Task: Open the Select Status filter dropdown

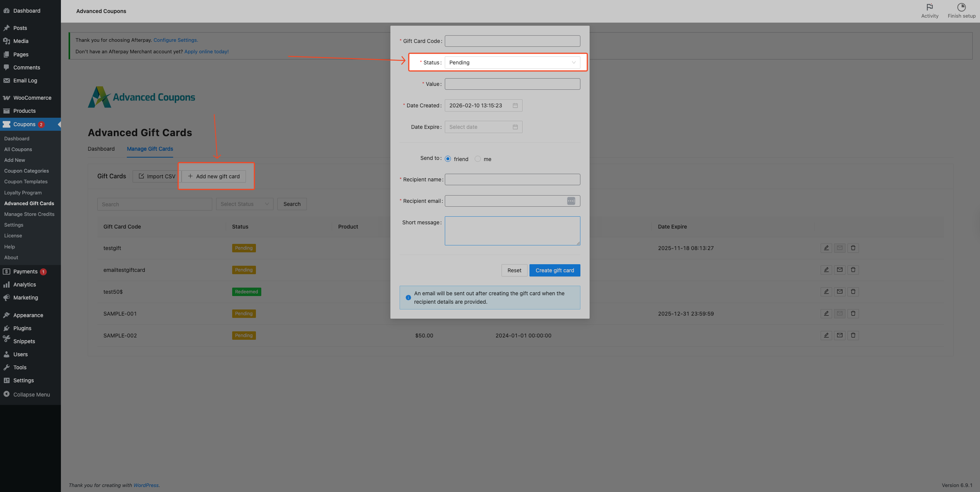Action: [x=244, y=204]
